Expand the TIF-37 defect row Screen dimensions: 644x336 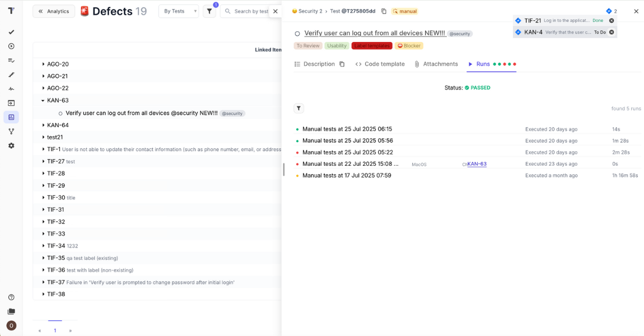tap(44, 282)
